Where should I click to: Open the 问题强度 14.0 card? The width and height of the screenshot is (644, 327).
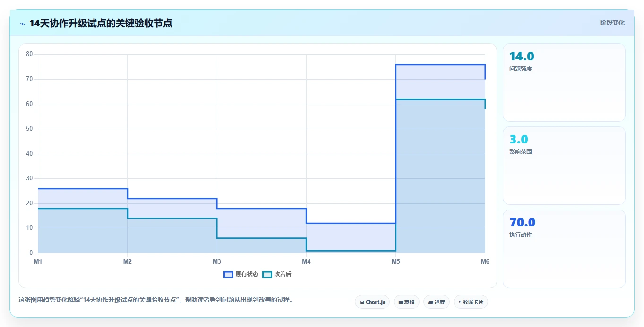pyautogui.click(x=564, y=83)
